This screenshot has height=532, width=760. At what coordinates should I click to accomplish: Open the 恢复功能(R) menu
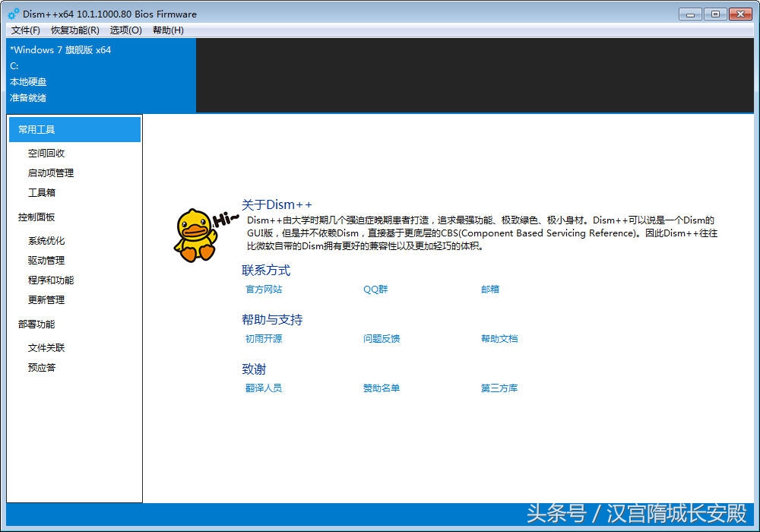pyautogui.click(x=74, y=30)
